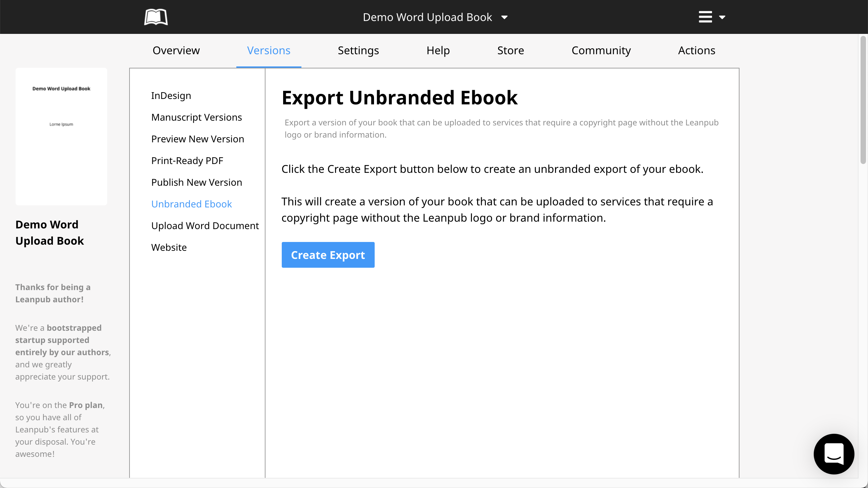Open the Actions tab
The image size is (868, 488).
click(696, 50)
